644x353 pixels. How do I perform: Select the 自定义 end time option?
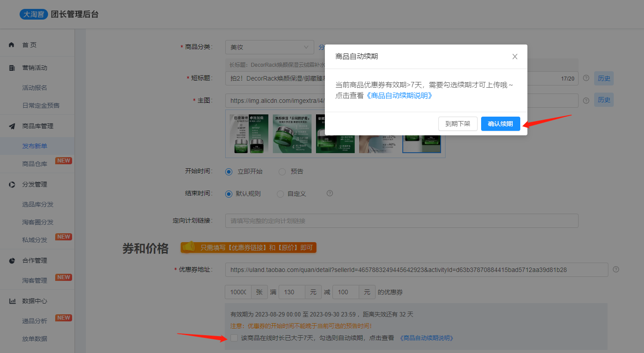point(280,194)
